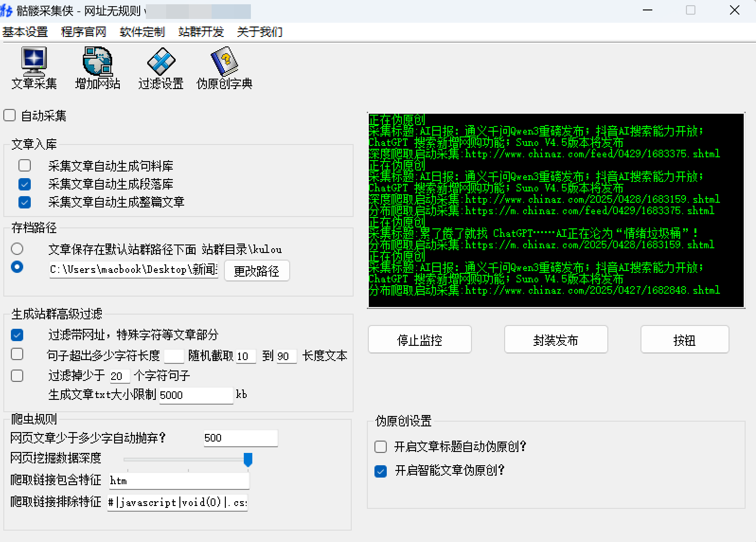Check 采集文章自动生成句料库 option
This screenshot has width=756, height=542.
click(x=25, y=165)
